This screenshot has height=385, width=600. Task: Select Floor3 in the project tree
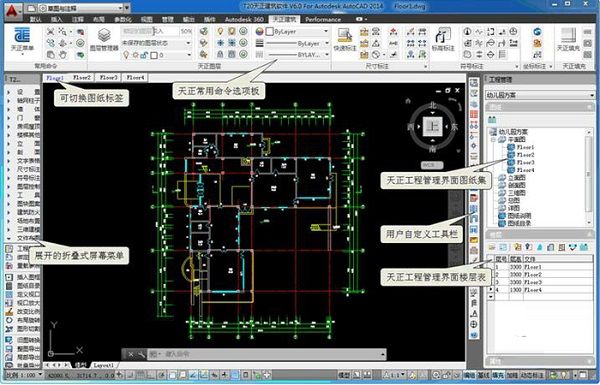(525, 163)
